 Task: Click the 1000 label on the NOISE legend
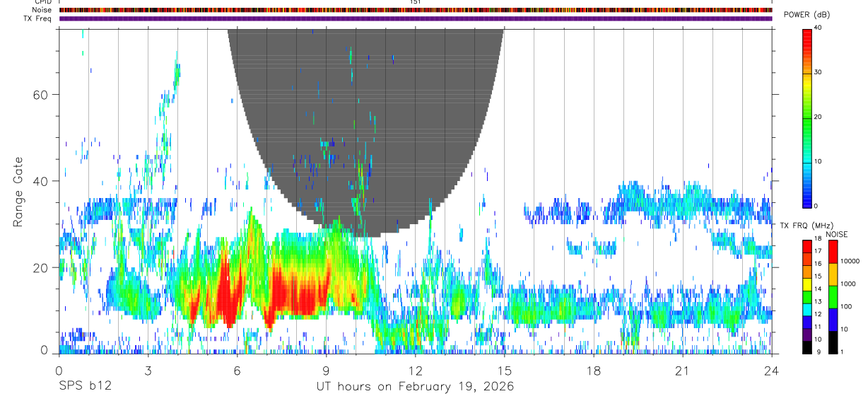[x=848, y=284]
